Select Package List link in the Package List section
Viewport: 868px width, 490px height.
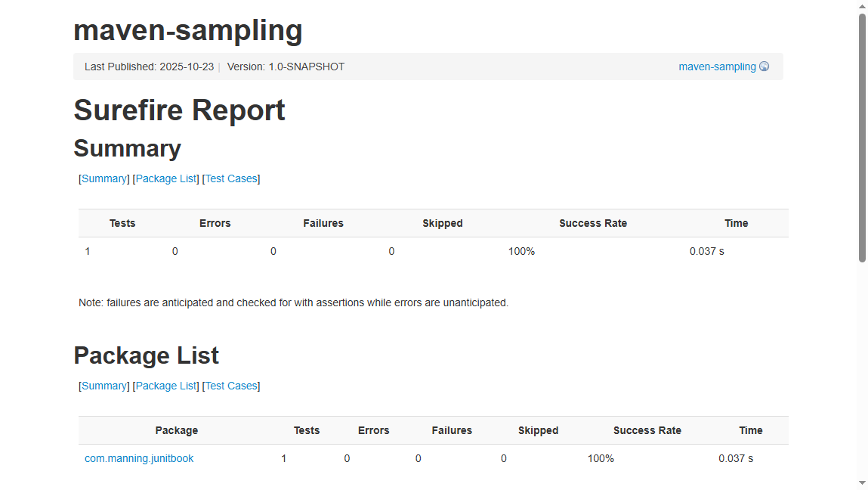[165, 386]
